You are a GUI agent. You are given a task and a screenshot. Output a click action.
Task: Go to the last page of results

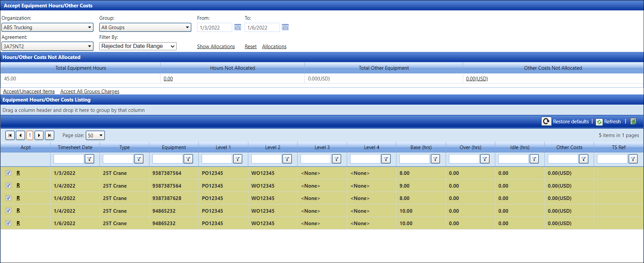[x=50, y=135]
